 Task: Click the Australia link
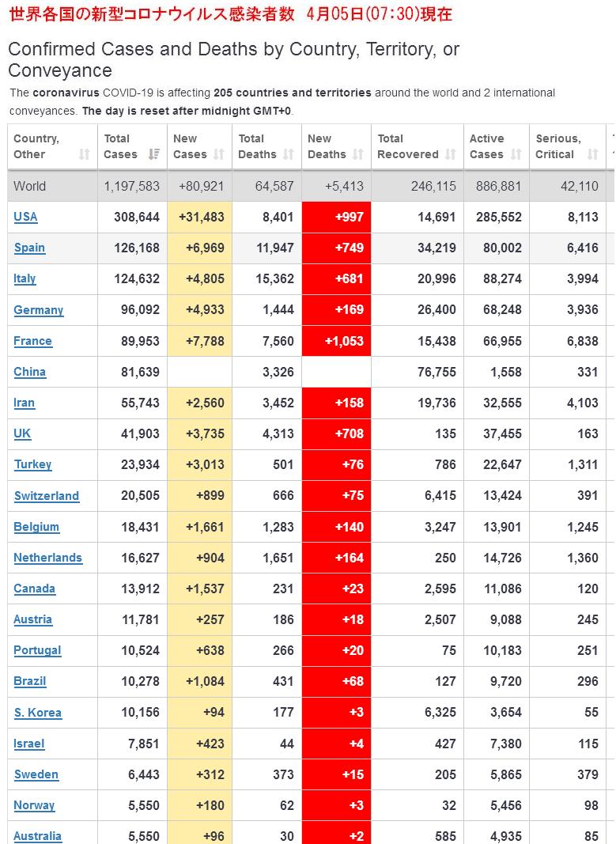click(x=37, y=836)
